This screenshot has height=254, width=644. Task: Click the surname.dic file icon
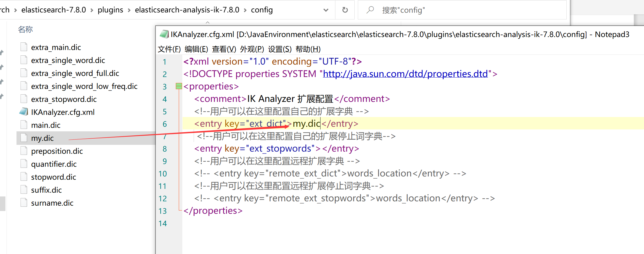tap(24, 203)
